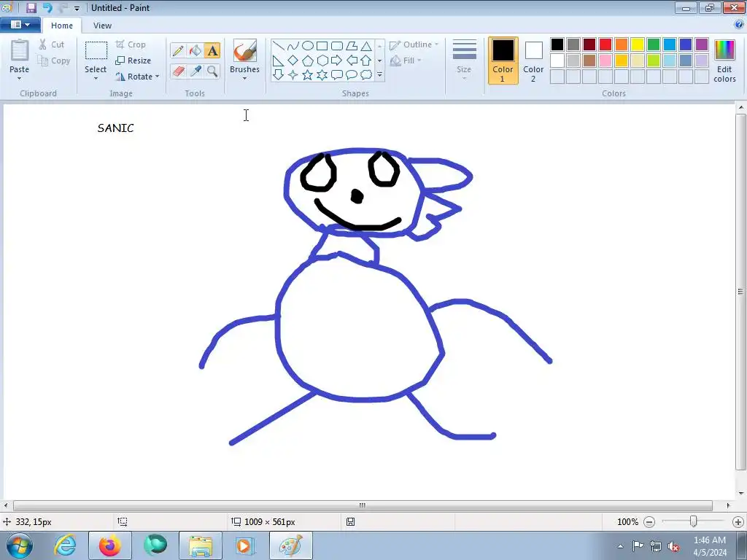Pick the green color swatch
The height and width of the screenshot is (560, 747).
[654, 44]
